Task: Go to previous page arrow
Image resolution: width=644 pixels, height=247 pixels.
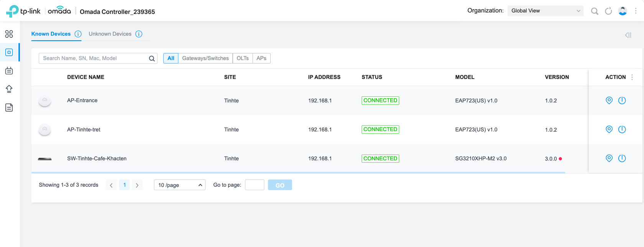Action: (x=111, y=185)
